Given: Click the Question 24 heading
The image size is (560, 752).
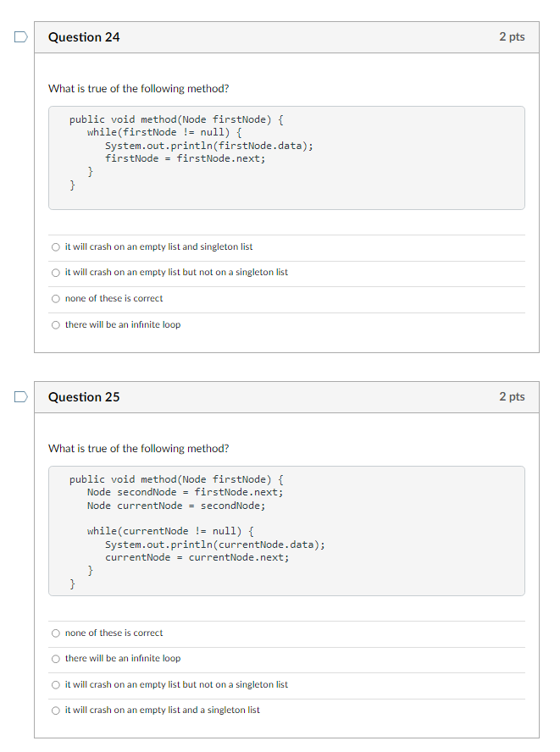Looking at the screenshot, I should [84, 37].
